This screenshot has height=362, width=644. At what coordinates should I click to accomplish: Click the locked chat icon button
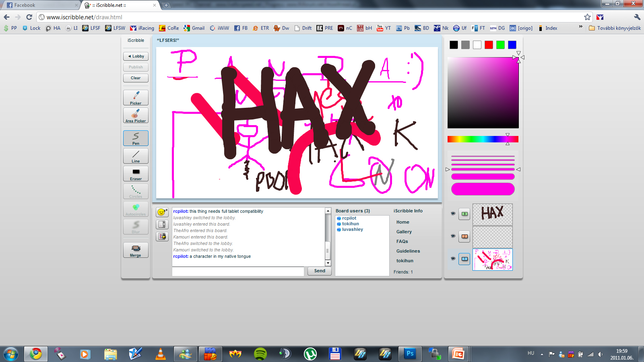pos(162,236)
